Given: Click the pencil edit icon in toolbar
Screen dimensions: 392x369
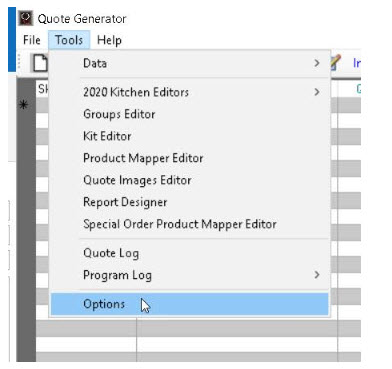Looking at the screenshot, I should [x=336, y=63].
